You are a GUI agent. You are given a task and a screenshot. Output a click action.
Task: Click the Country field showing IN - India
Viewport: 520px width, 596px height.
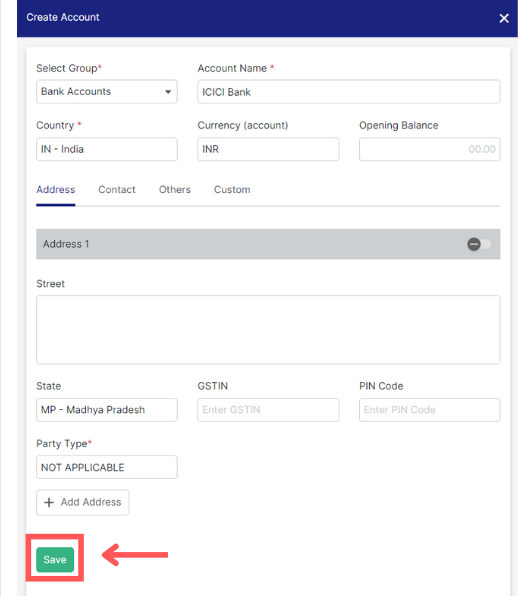pyautogui.click(x=107, y=149)
